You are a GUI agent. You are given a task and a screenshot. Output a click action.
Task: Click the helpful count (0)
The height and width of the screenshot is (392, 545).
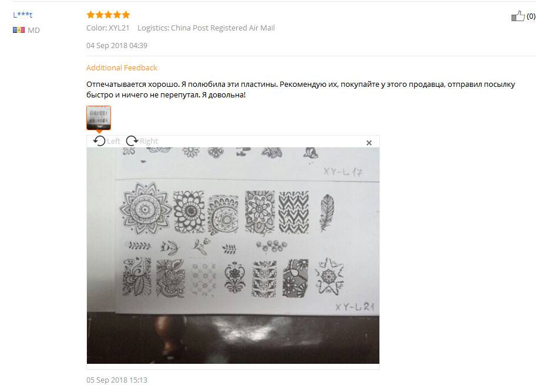point(531,16)
